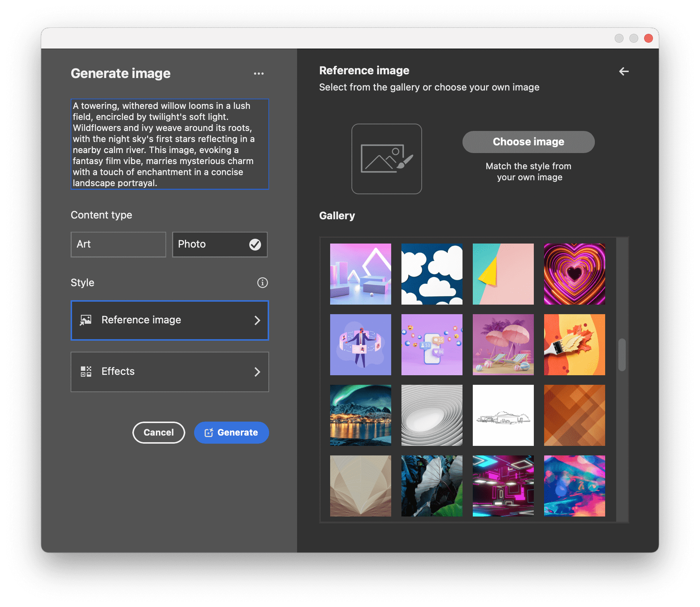Click the Effects grid icon

[86, 372]
